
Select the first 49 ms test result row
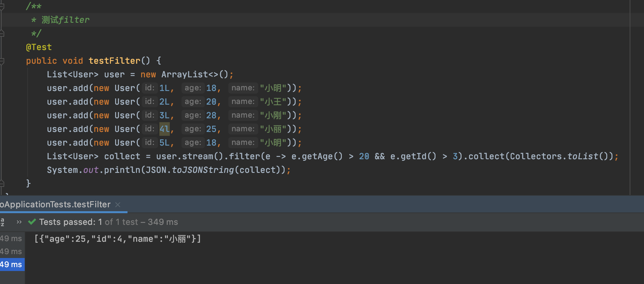point(12,239)
